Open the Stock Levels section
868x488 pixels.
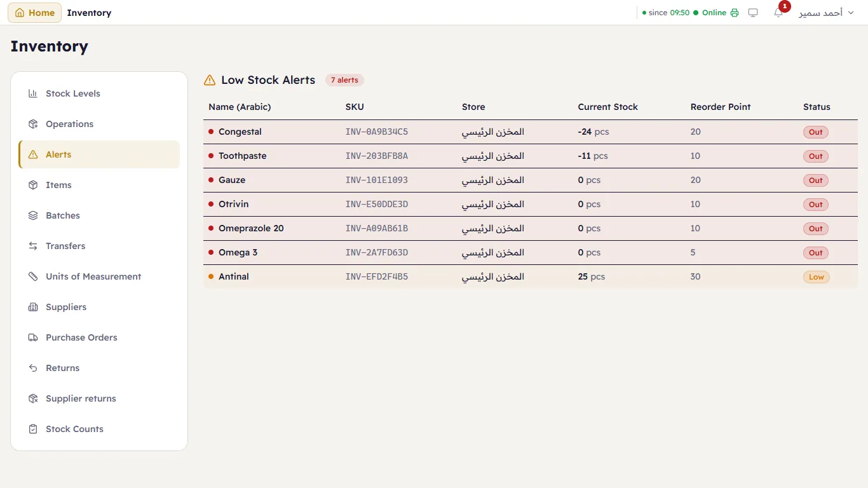99,93
